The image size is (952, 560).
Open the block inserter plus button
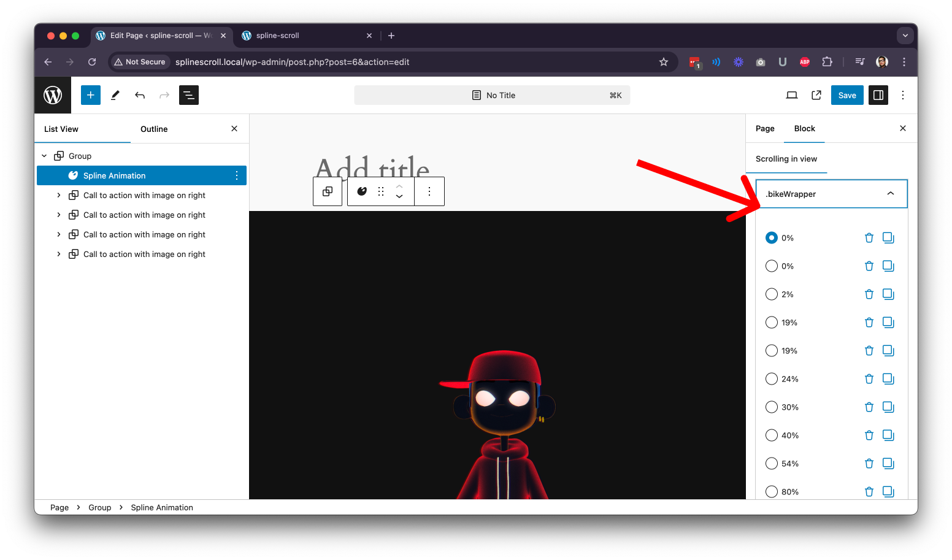click(91, 95)
